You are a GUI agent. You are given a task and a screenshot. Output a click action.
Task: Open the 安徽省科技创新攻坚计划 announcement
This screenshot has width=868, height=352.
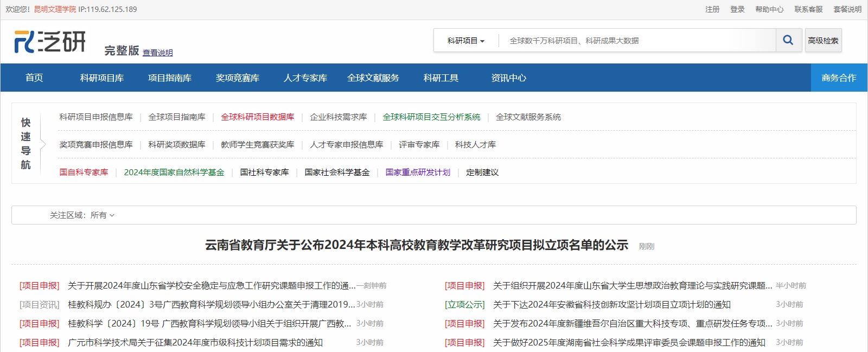(612, 304)
